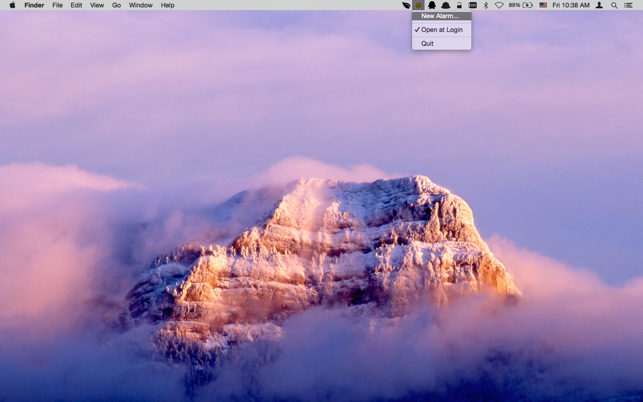Open the Edit menu
This screenshot has height=402, width=643.
76,5
